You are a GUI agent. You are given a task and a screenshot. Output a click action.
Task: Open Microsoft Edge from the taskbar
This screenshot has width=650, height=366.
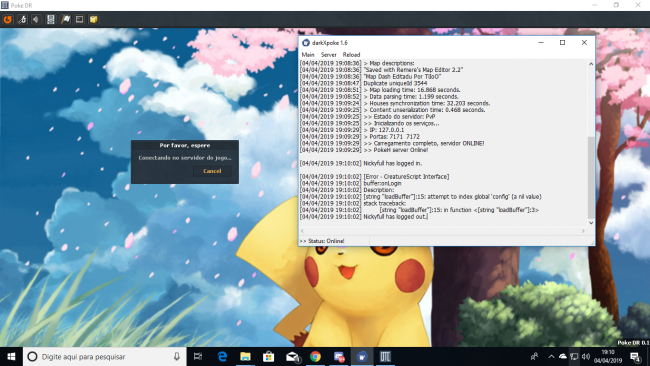pos(222,356)
